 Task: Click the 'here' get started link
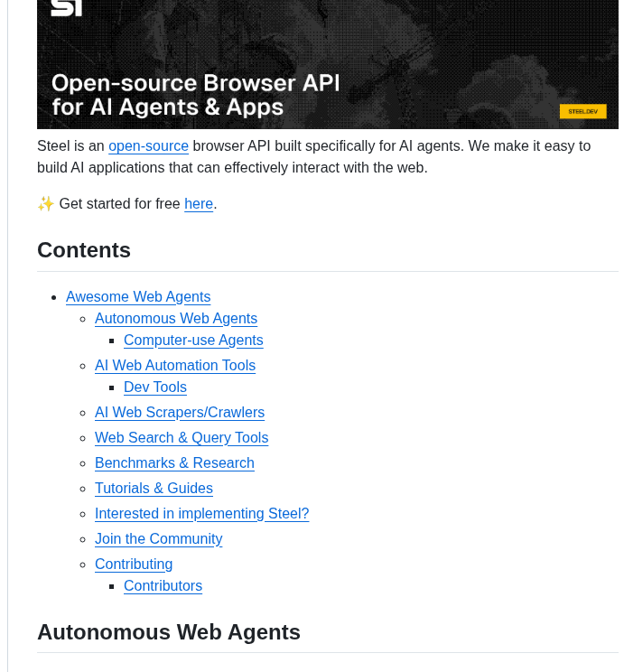(199, 203)
